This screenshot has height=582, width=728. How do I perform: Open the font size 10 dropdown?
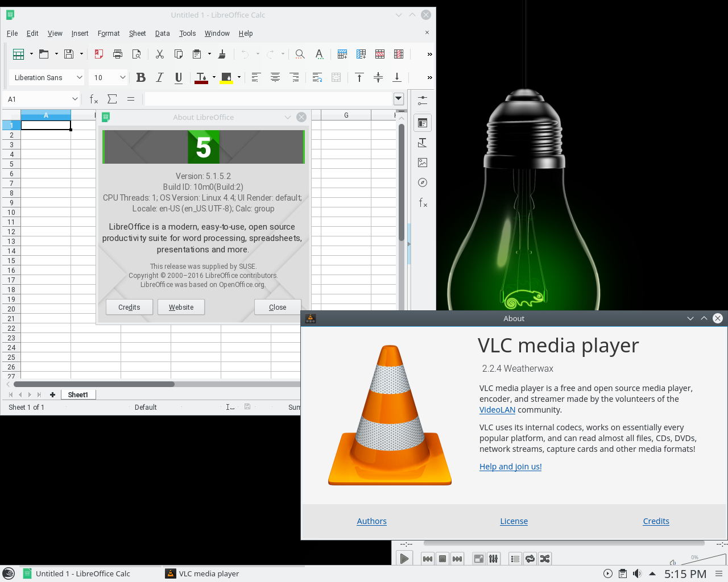point(122,77)
